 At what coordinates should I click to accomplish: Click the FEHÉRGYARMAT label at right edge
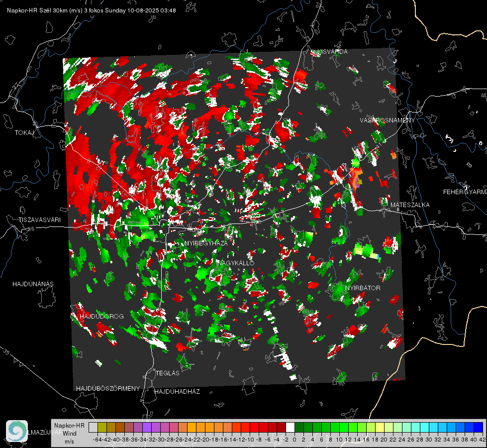coord(465,192)
